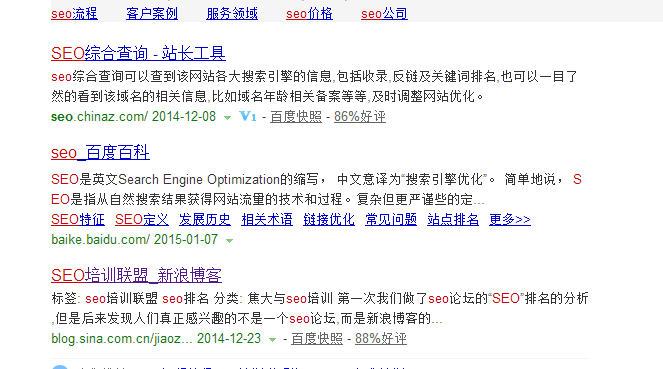Viewport: 663px width, 369px height.
Task: Click the blog.sina.com.cn/jiaoz... URL text
Action: tap(122, 339)
